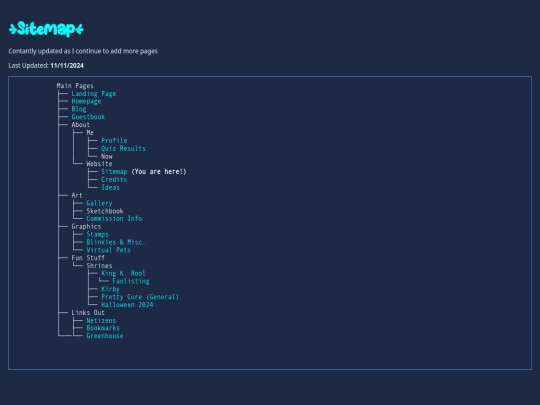Image resolution: width=540 pixels, height=405 pixels.
Task: Open Blinkies & Misc. link
Action: click(x=116, y=242)
